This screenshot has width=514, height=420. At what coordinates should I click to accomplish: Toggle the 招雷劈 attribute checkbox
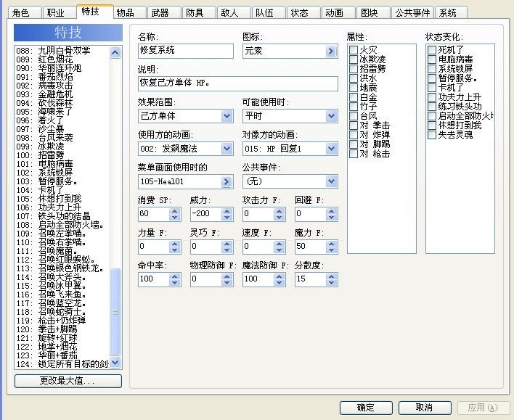[x=354, y=69]
